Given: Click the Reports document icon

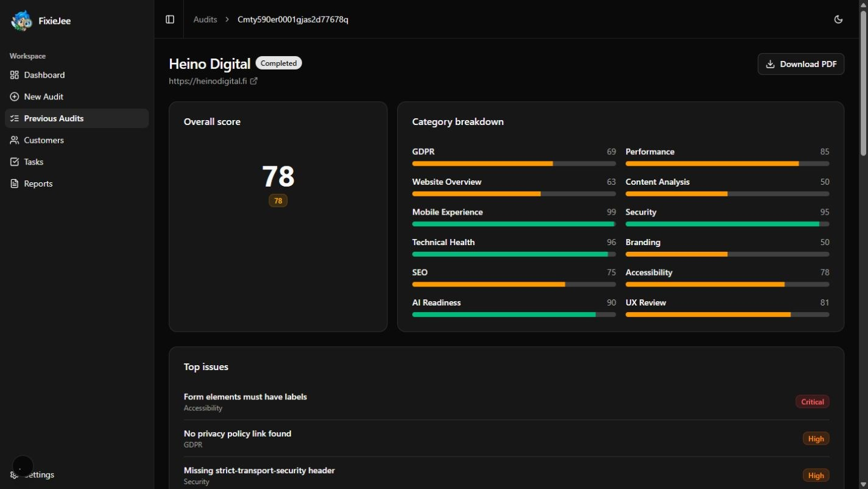Looking at the screenshot, I should (x=15, y=184).
